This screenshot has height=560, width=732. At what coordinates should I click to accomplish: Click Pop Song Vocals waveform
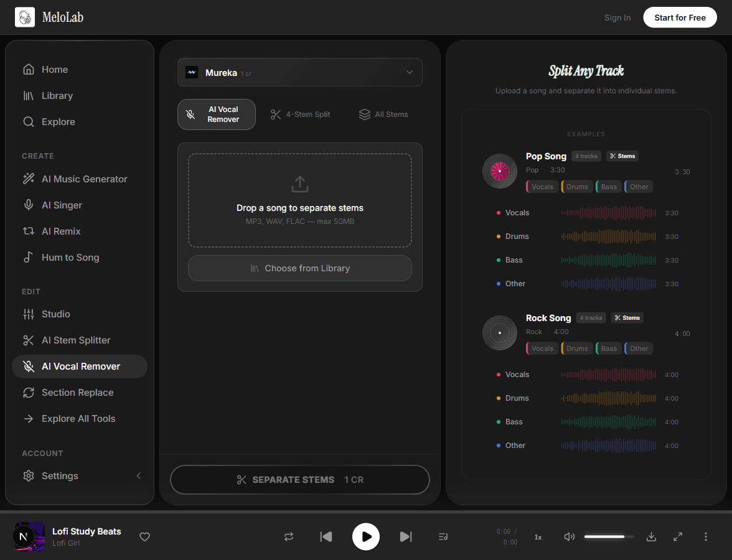click(608, 213)
